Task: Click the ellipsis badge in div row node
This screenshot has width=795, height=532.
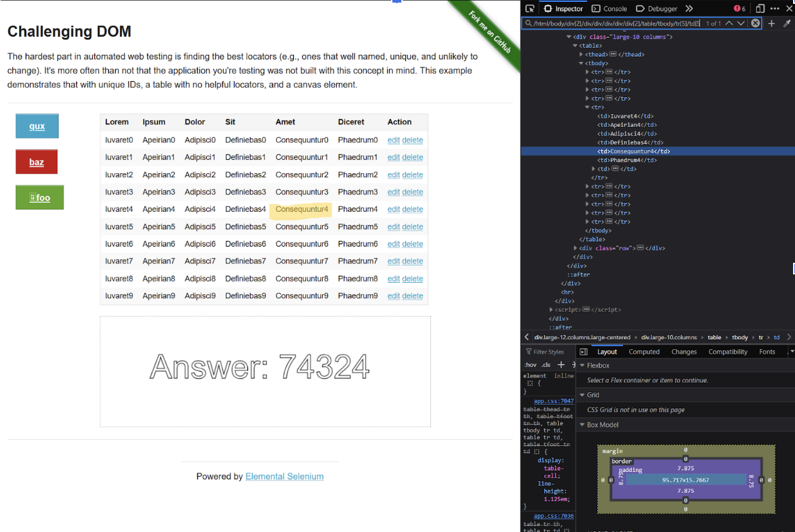Action: (640, 248)
